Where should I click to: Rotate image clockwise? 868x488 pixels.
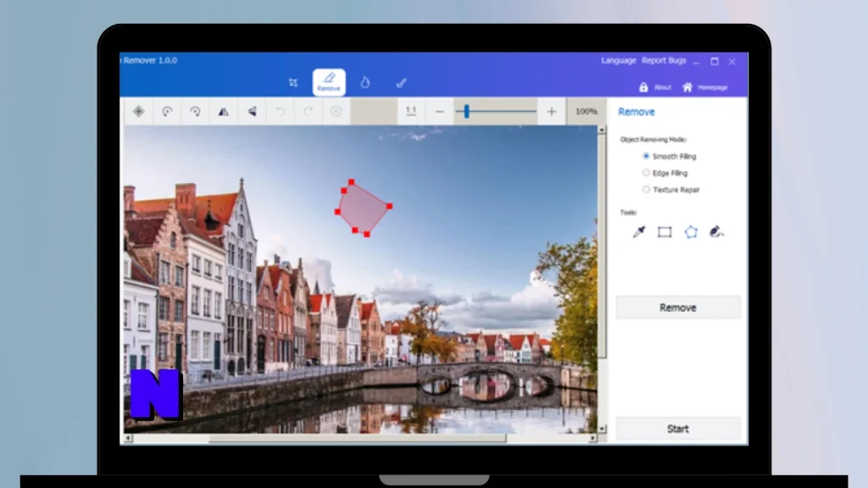[195, 111]
